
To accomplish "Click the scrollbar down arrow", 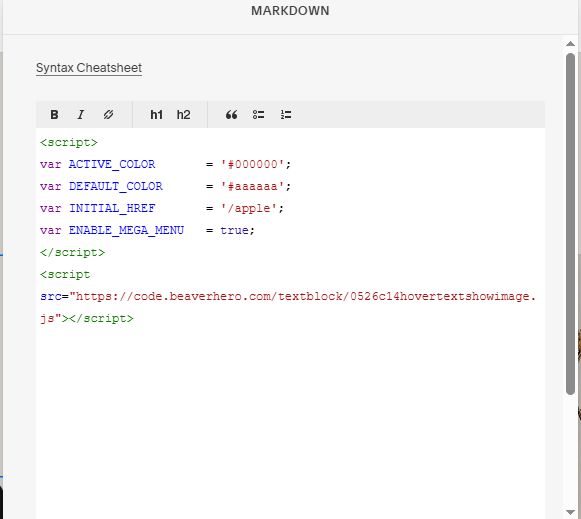I will 570,512.
